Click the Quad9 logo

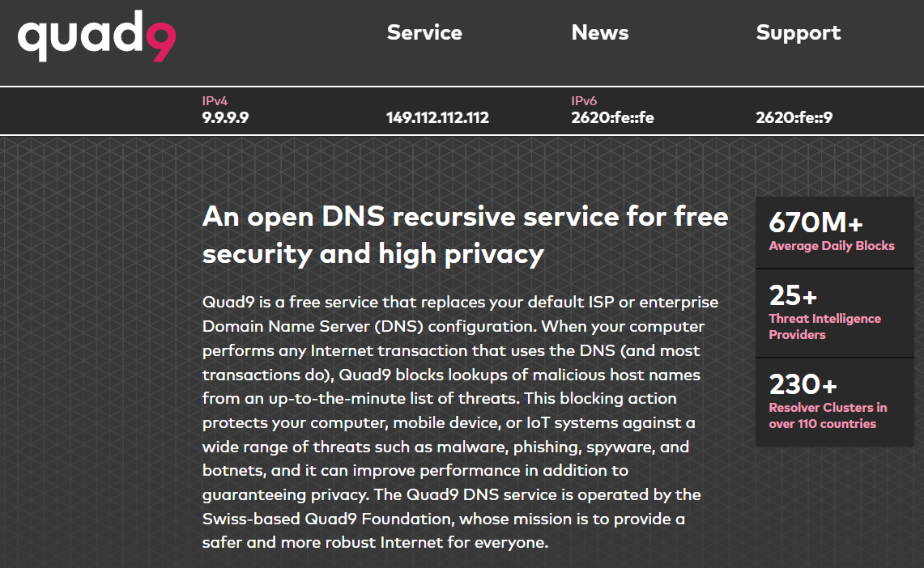click(96, 36)
